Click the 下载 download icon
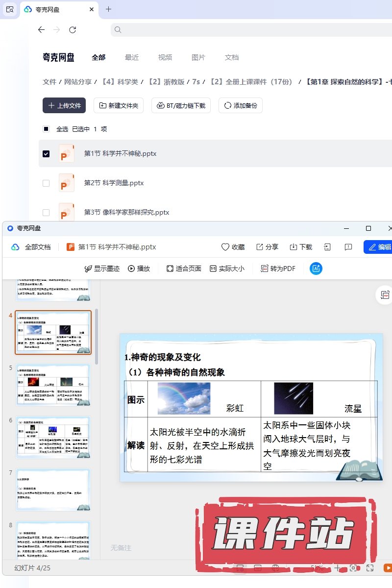Image resolution: width=392 pixels, height=588 pixels. pos(294,247)
